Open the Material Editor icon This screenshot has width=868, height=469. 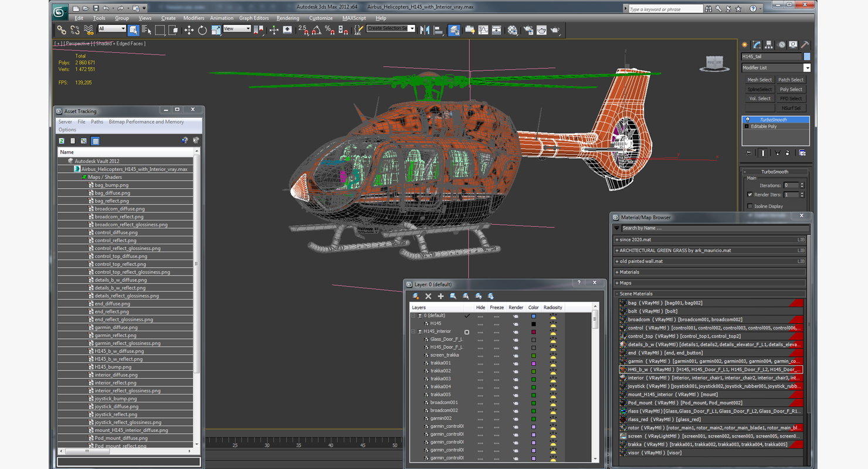coord(513,29)
